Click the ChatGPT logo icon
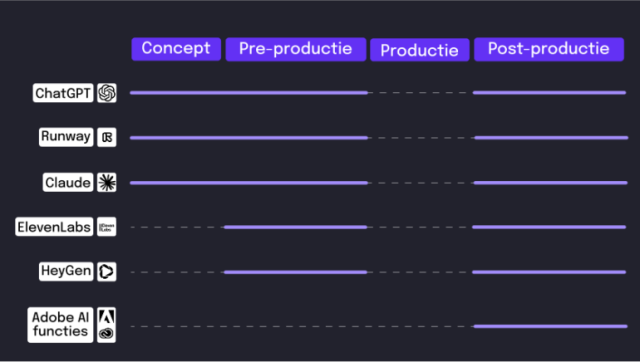640x362 pixels. coord(107,93)
